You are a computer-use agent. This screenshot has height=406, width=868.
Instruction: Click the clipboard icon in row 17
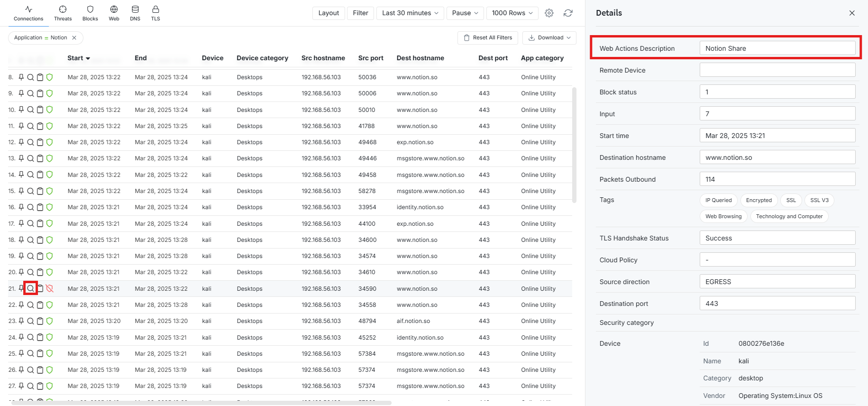click(40, 223)
